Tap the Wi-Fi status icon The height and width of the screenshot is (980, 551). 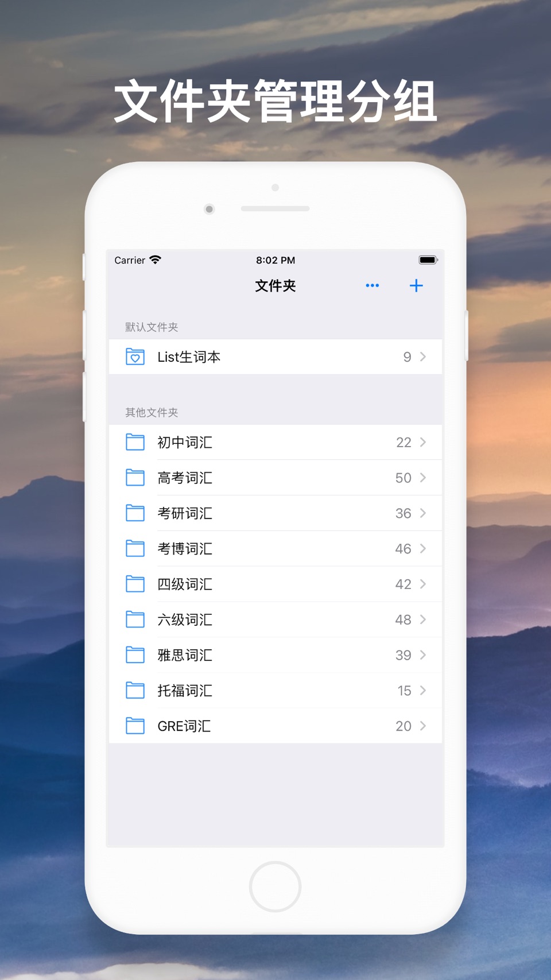155,259
